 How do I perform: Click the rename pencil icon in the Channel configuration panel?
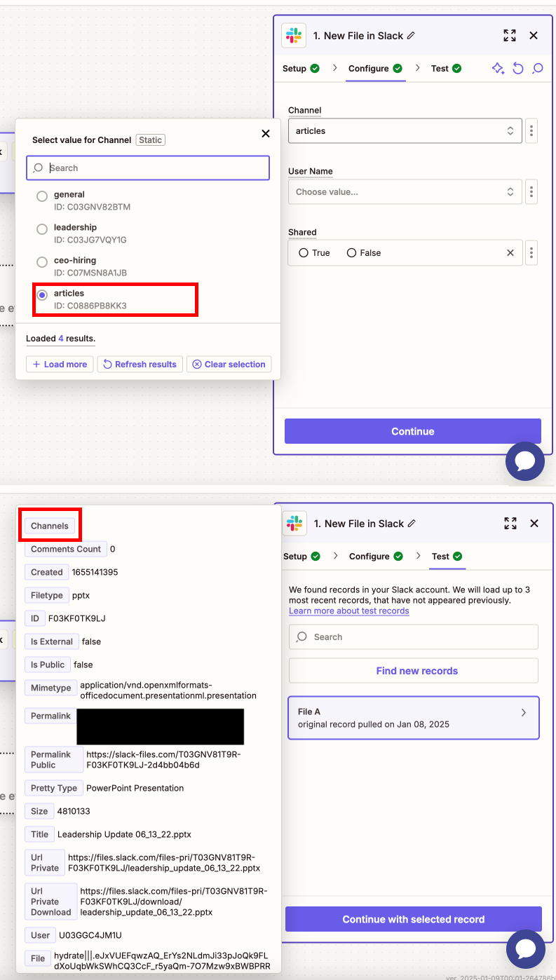point(411,36)
